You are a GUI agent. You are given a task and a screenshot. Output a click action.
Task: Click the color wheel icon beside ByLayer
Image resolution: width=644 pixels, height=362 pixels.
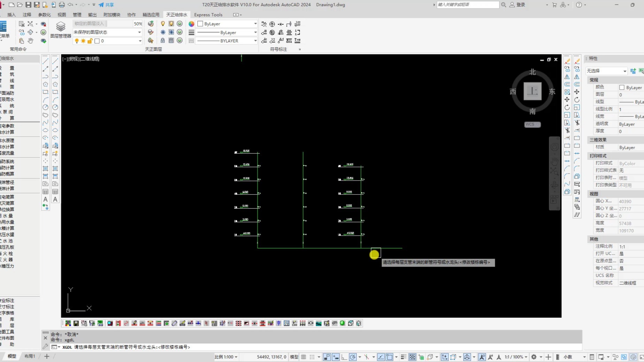click(x=191, y=24)
